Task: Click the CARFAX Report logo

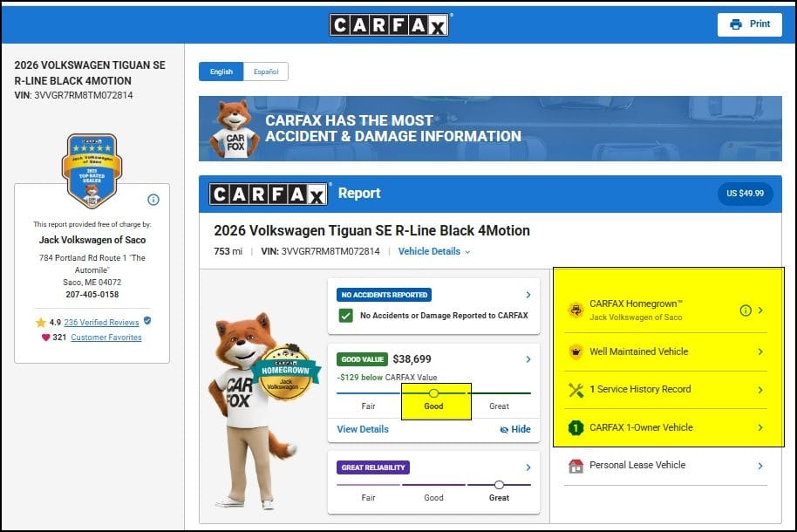Action: click(269, 194)
